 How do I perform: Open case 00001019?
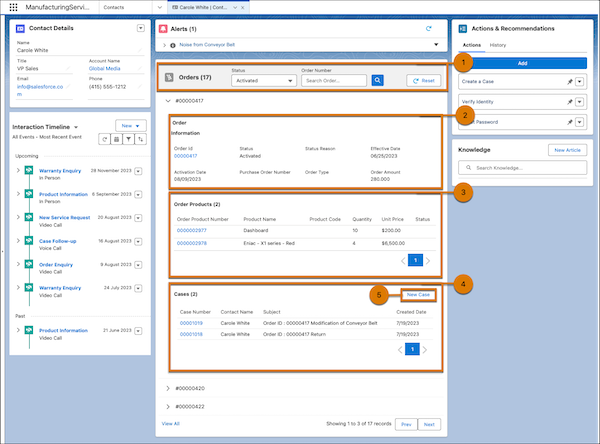coord(191,323)
